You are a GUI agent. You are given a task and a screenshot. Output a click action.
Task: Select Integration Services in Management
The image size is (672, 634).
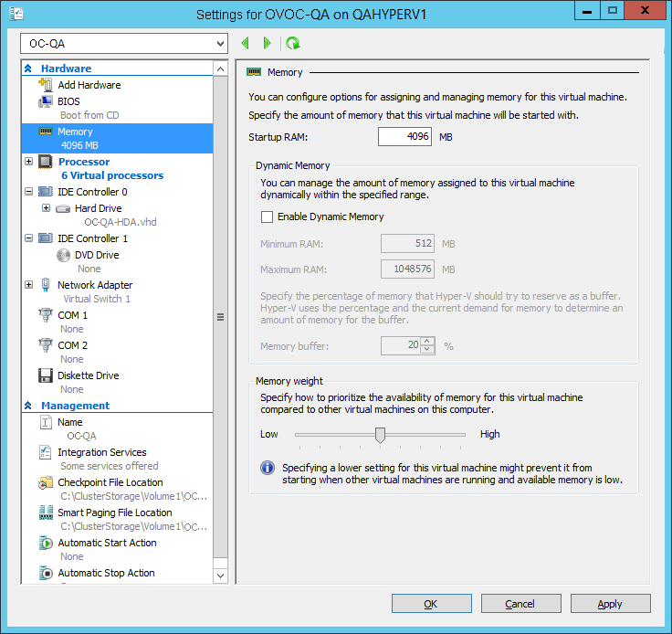(x=101, y=452)
